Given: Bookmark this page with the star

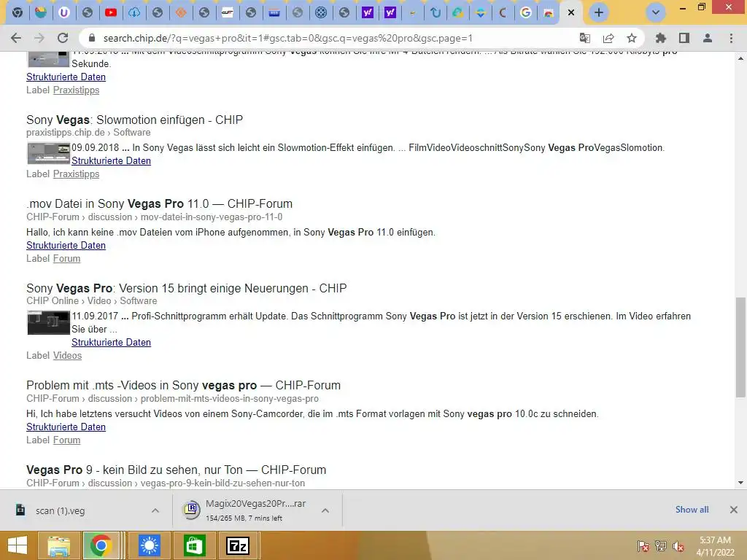Looking at the screenshot, I should click(x=631, y=38).
